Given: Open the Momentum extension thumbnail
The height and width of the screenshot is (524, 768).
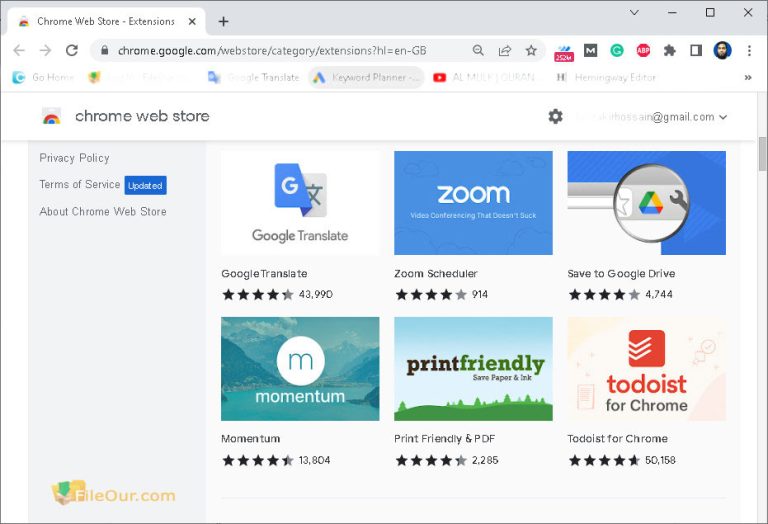Looking at the screenshot, I should click(x=300, y=369).
